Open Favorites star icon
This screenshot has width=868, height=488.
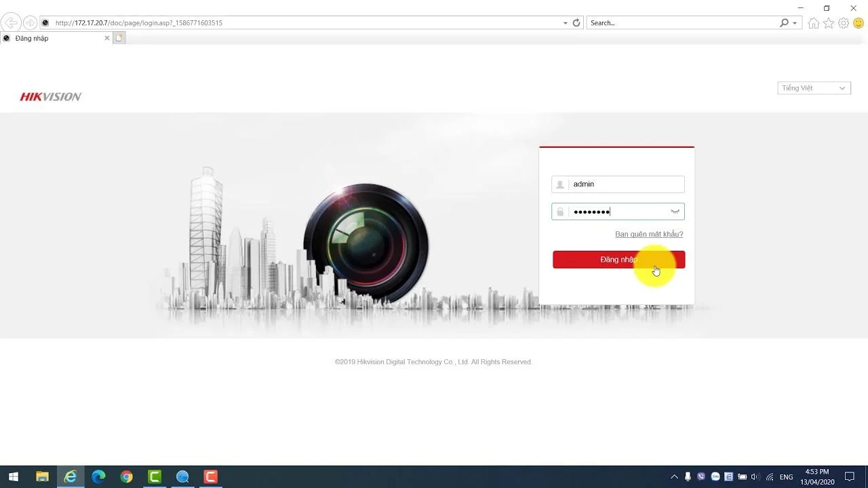click(829, 23)
